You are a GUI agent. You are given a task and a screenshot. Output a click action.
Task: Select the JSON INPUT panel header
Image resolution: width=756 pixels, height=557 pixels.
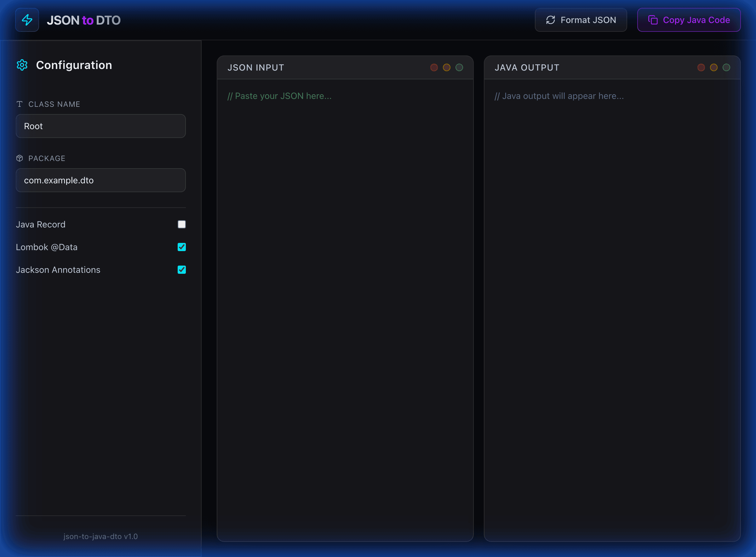(x=255, y=67)
